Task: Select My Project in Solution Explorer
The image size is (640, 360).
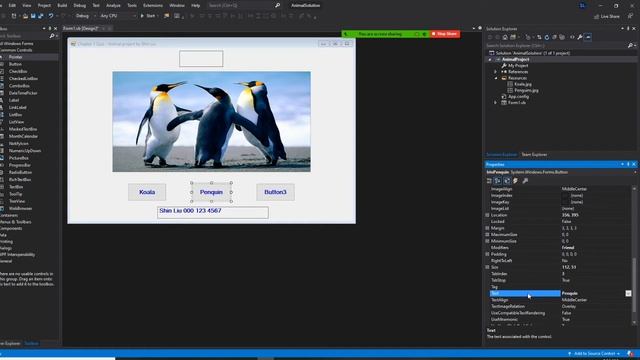Action: click(x=518, y=66)
